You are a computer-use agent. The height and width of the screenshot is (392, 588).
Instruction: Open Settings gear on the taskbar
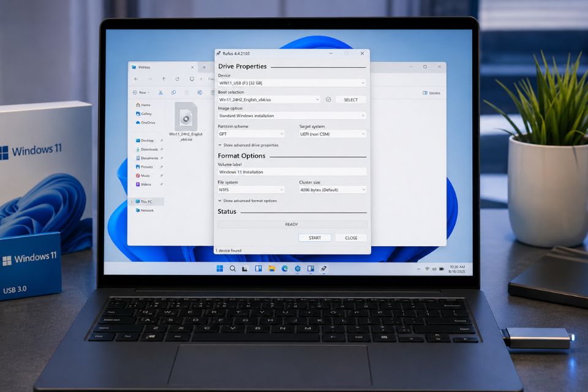pyautogui.click(x=298, y=268)
